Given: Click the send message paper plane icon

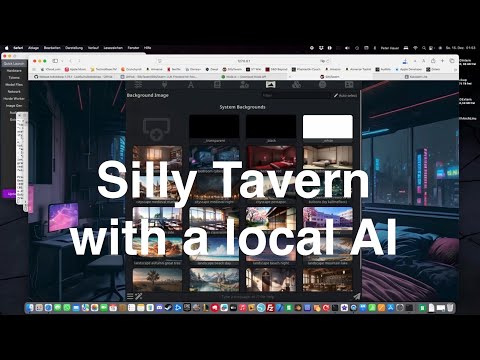Looking at the screenshot, I should click(x=356, y=296).
